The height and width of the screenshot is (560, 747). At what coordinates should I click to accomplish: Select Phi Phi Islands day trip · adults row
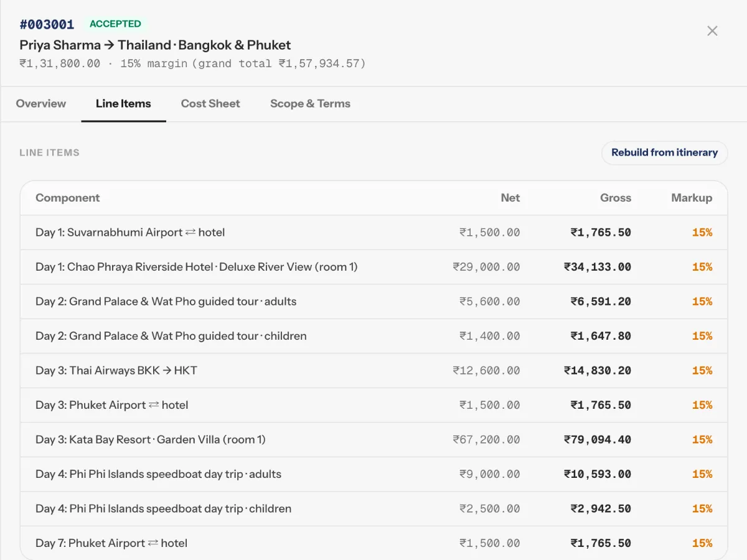pyautogui.click(x=374, y=474)
